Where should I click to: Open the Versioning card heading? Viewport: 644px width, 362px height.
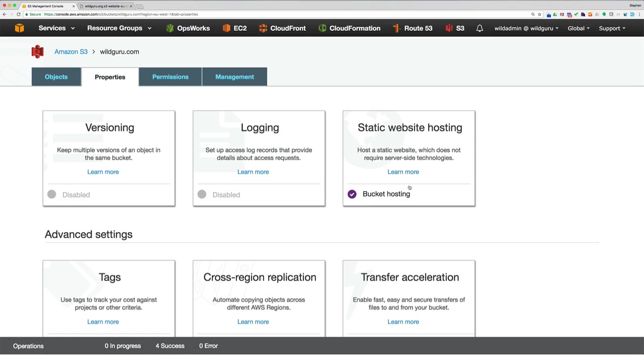[x=110, y=128]
